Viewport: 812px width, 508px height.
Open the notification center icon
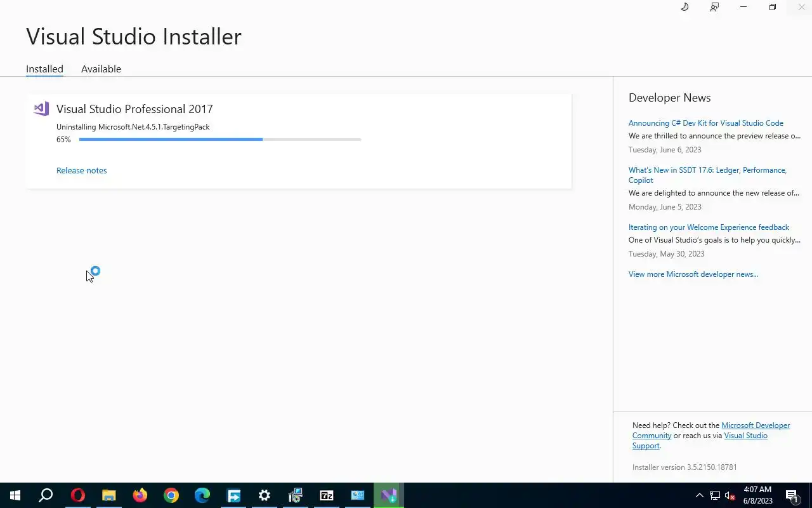click(792, 495)
